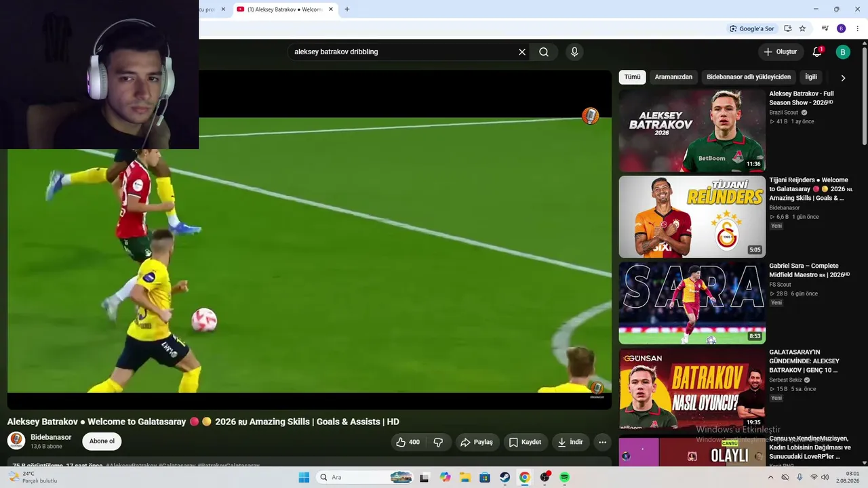The width and height of the screenshot is (868, 488).
Task: Switch to Chrome taskbar icon
Action: (x=525, y=477)
